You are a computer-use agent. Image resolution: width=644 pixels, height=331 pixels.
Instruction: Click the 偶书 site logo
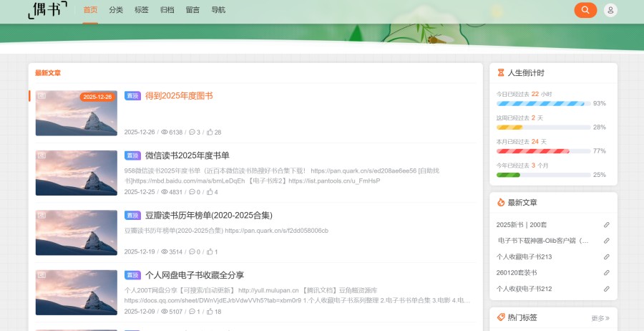(x=48, y=10)
